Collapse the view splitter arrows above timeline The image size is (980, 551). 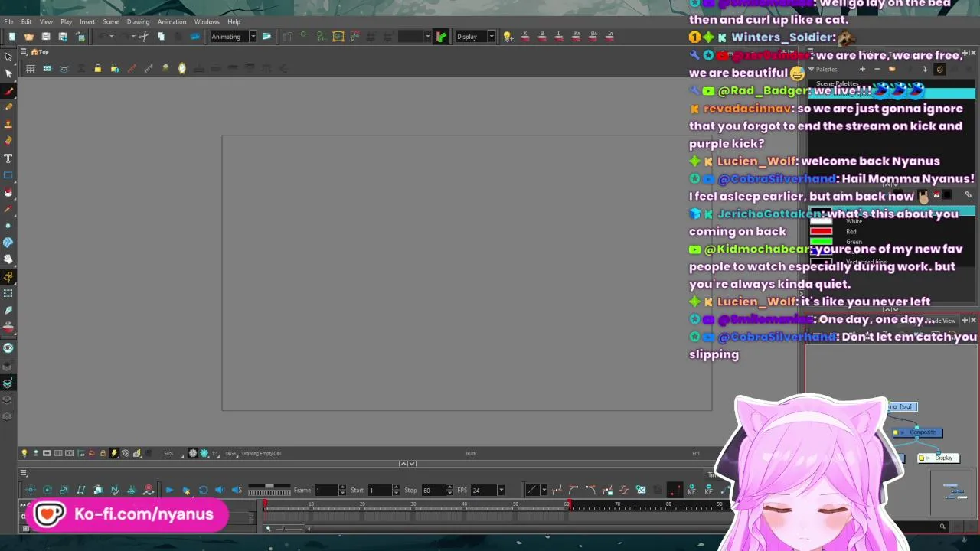[408, 464]
